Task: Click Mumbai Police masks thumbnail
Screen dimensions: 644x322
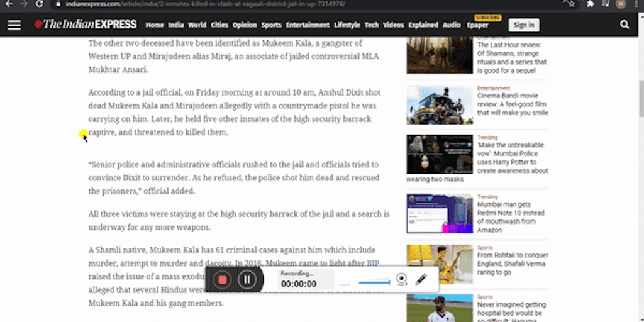Action: click(440, 154)
